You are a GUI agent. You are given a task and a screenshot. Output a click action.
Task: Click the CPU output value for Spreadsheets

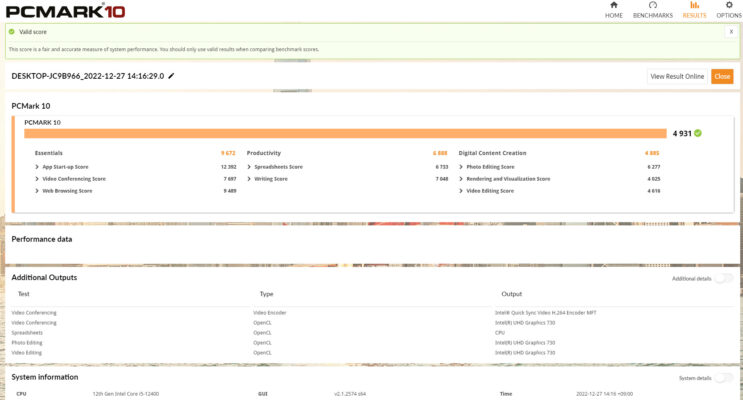click(500, 333)
